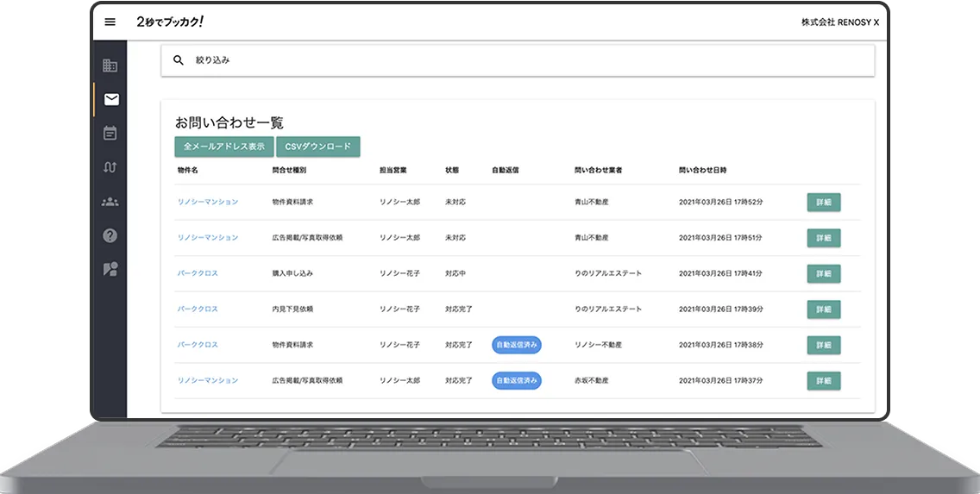Open 詳細 for the 17時52分 inquiry

[824, 203]
